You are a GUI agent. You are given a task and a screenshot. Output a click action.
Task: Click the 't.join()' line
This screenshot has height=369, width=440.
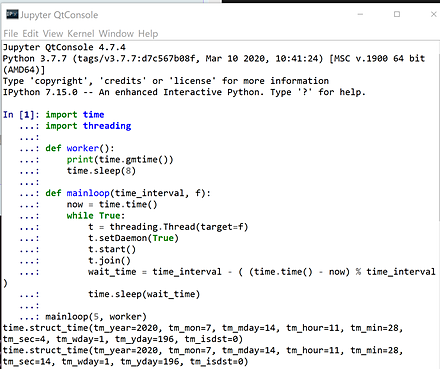coord(109,261)
